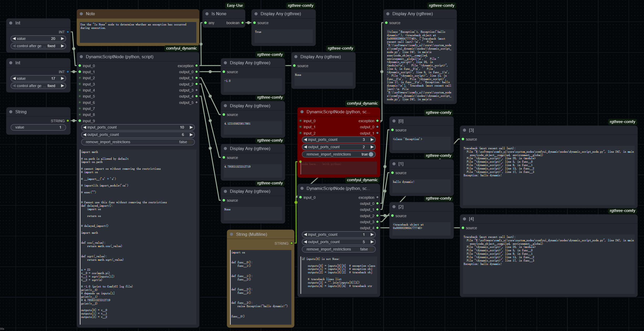This screenshot has height=331, width=644.
Task: Collapse the [2] display node title dot
Action: pos(394,207)
